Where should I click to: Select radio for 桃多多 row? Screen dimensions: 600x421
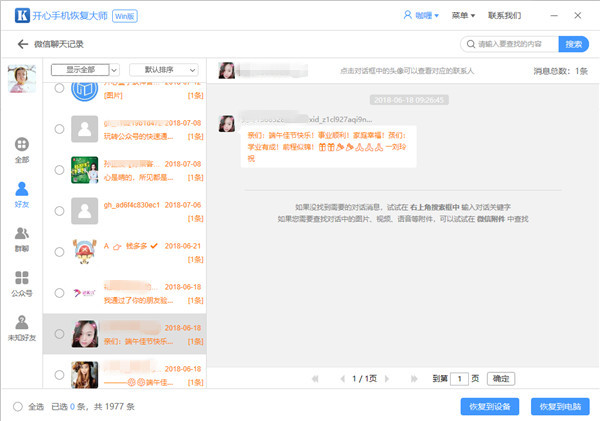coord(59,252)
